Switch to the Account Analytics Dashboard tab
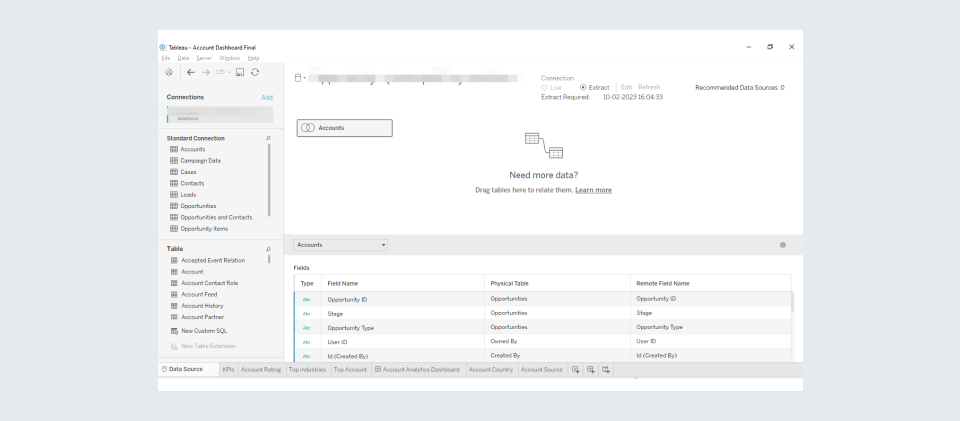 point(416,370)
